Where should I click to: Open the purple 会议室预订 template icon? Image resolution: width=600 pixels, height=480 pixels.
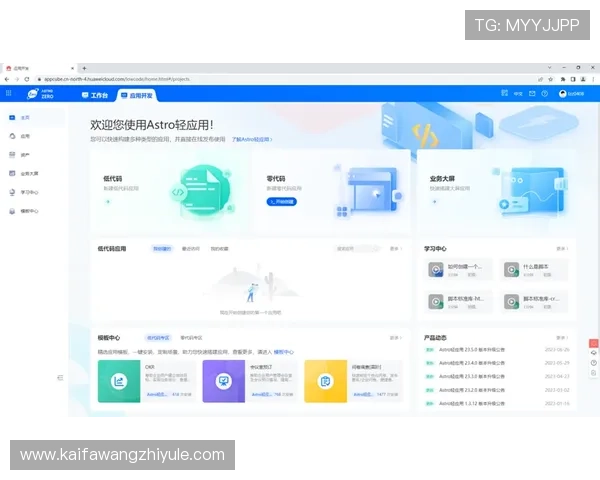223,381
